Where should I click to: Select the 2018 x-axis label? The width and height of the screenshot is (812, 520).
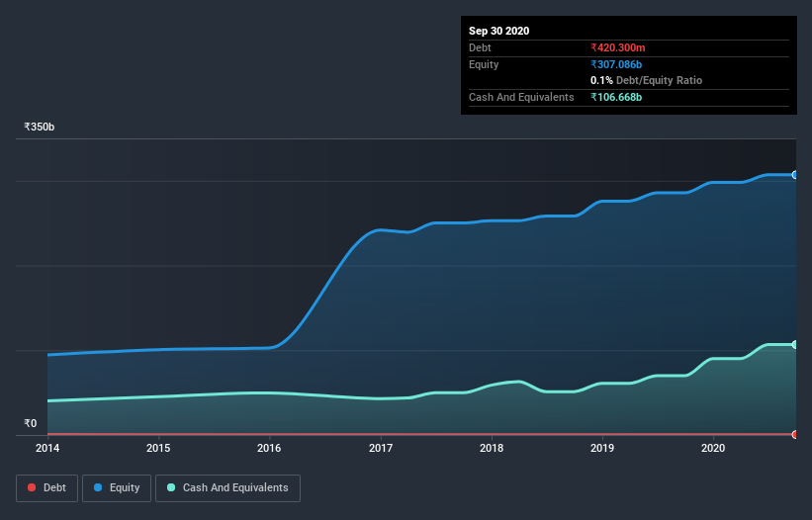click(492, 448)
